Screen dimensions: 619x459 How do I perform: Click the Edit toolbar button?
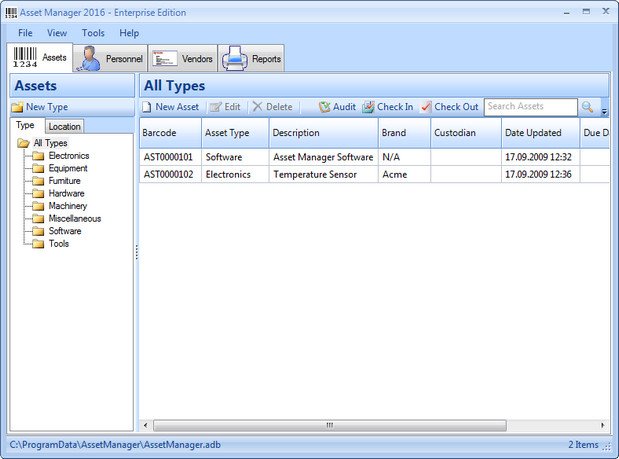click(x=225, y=107)
